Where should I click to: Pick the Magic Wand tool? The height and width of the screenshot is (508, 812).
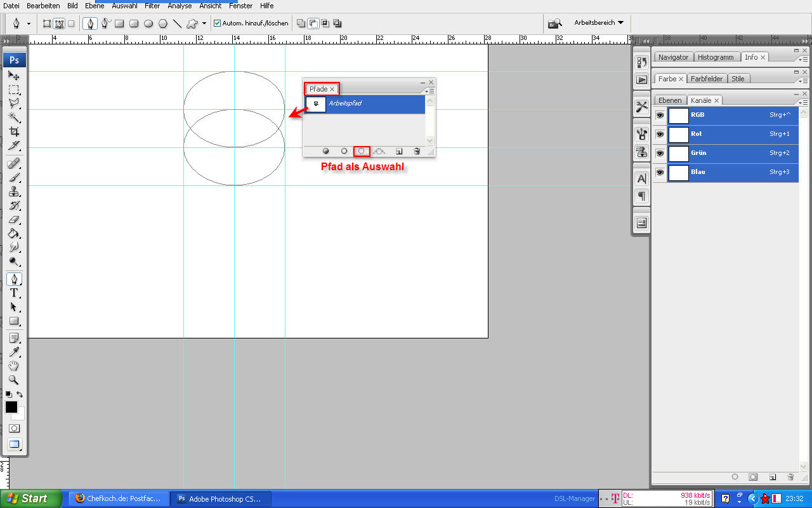click(x=14, y=117)
